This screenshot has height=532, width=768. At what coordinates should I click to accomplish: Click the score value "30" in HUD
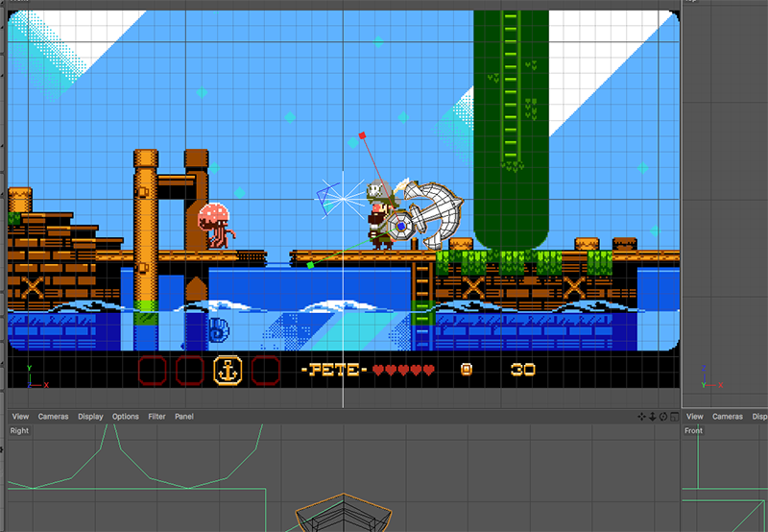tap(522, 370)
